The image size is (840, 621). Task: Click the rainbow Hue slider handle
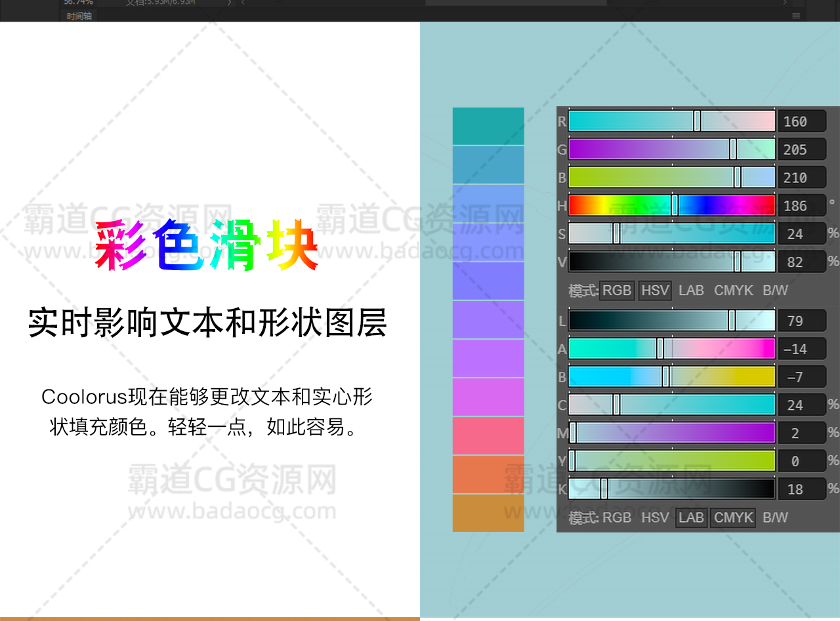(x=675, y=205)
